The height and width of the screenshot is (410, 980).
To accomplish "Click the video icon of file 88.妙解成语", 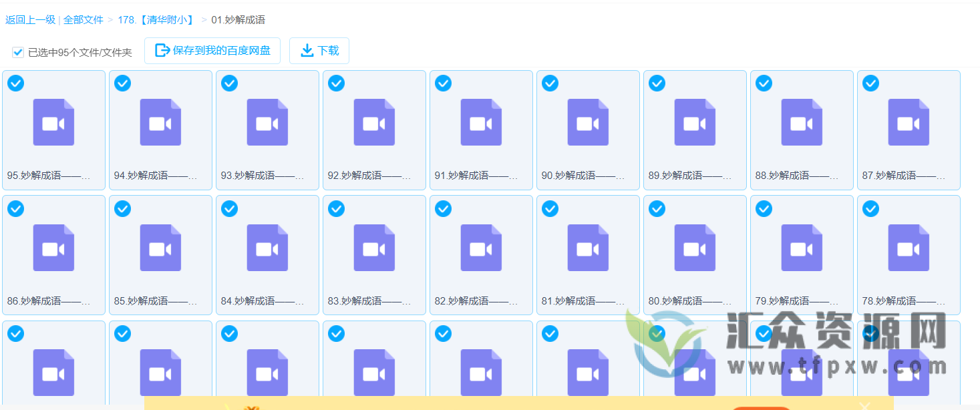I will tap(802, 122).
